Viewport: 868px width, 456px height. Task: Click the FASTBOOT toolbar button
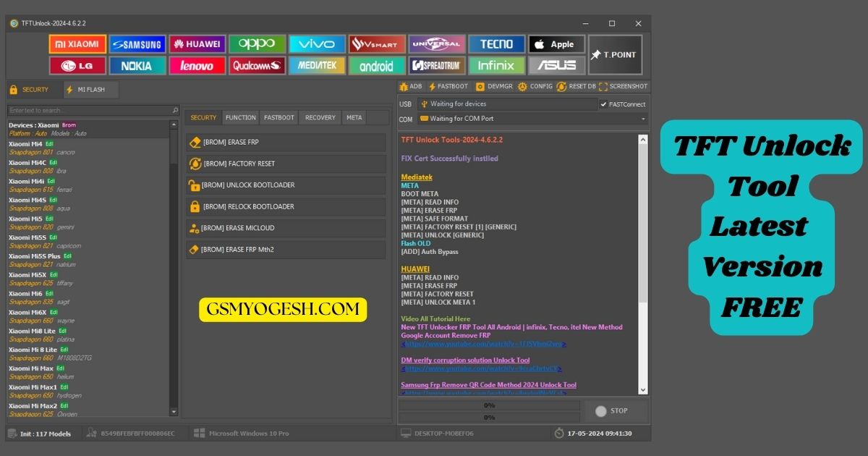click(x=449, y=86)
